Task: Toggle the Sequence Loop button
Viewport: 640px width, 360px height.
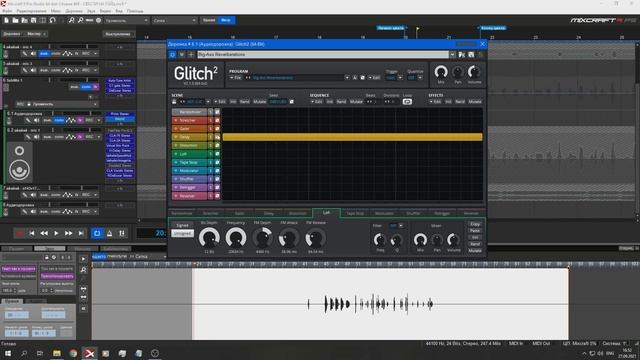Action: pyautogui.click(x=407, y=102)
